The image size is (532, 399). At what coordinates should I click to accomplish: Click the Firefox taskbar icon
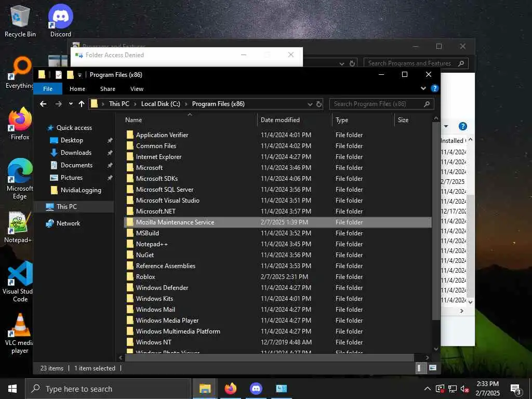pos(230,389)
